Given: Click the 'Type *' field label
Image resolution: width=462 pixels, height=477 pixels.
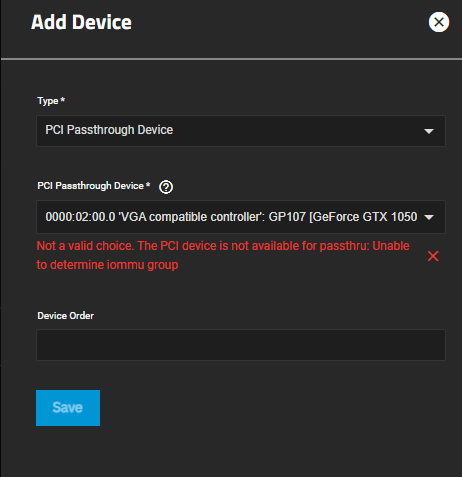Looking at the screenshot, I should (51, 101).
